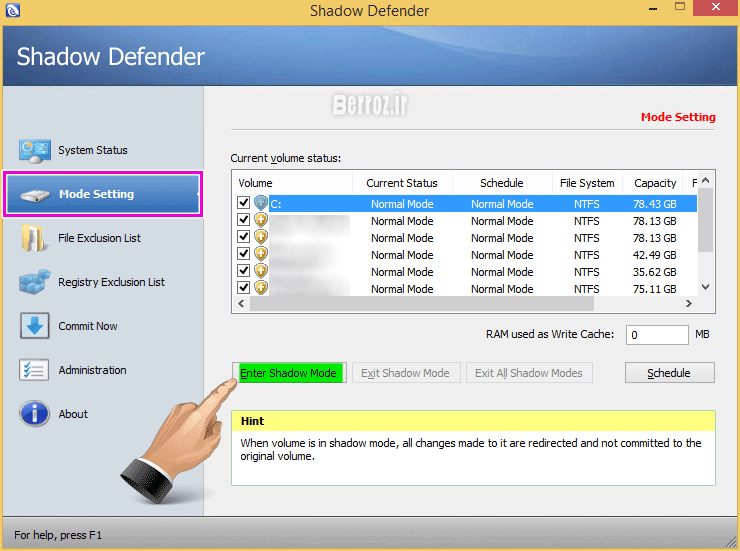Maximize the Shadow Defender window
Image resolution: width=740 pixels, height=551 pixels.
coord(680,7)
